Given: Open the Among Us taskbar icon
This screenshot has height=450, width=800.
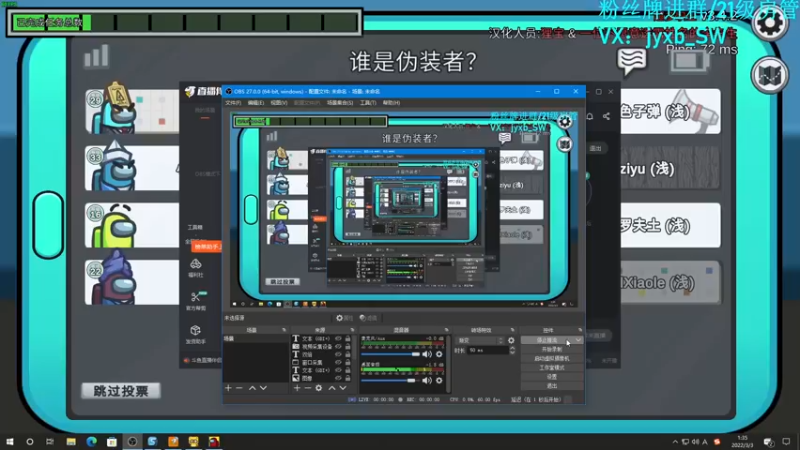Looking at the screenshot, I should point(214,442).
